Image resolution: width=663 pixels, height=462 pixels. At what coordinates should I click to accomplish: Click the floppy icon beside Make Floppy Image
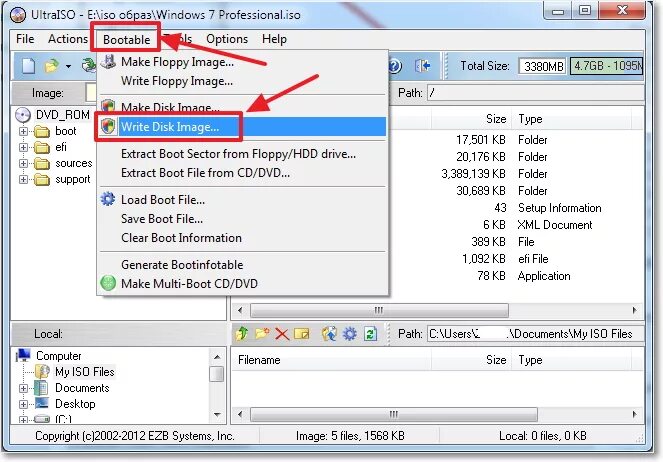pos(108,62)
